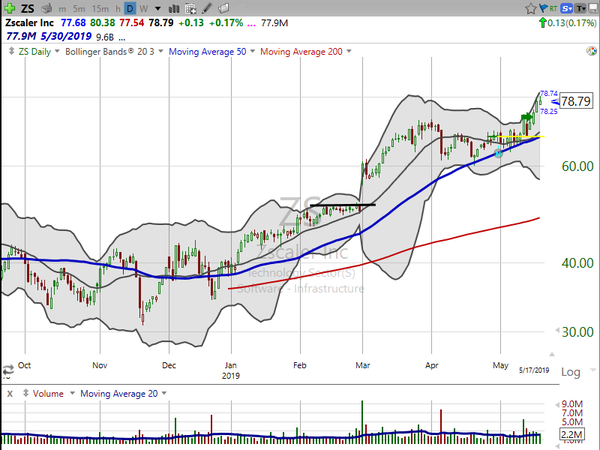Click the Bollinger Bands 20 3 label
This screenshot has width=600, height=450.
110,52
